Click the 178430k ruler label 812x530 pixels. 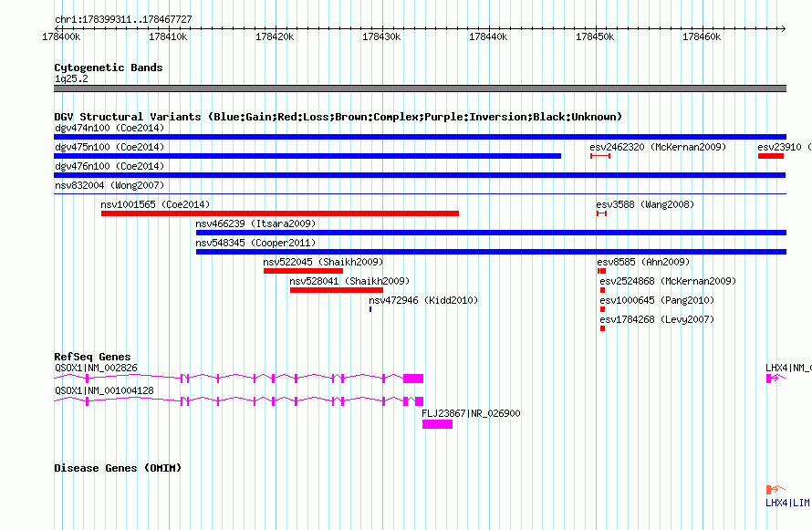(x=381, y=36)
